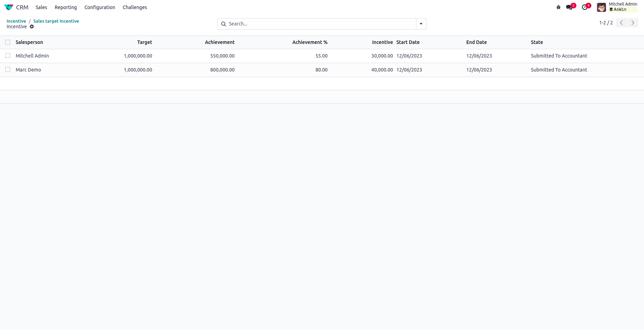Click the AsWin company name label
The width and height of the screenshot is (644, 330).
click(620, 10)
